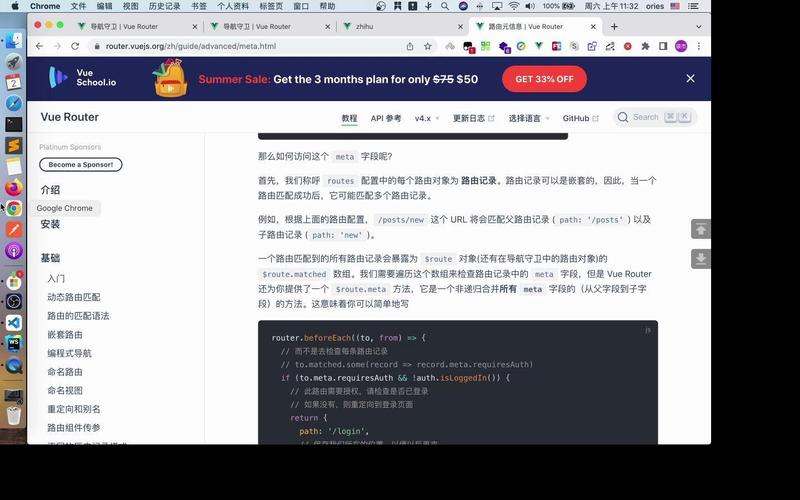Switch to the second 导航守卫 tab
This screenshot has height=500, width=800.
coord(257,27)
